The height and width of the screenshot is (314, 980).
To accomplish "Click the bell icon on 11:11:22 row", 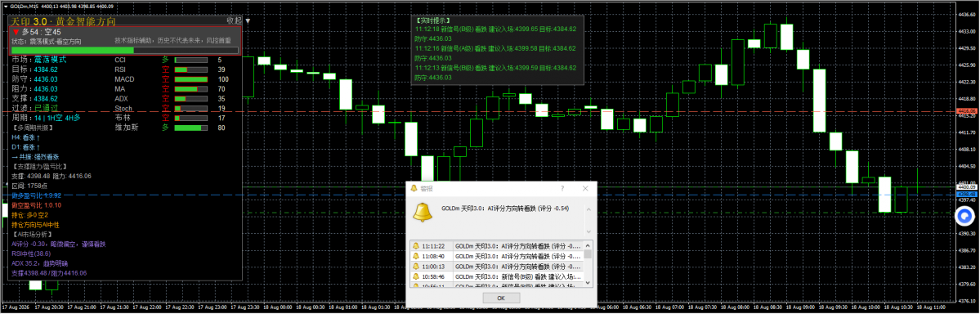I will pyautogui.click(x=416, y=246).
